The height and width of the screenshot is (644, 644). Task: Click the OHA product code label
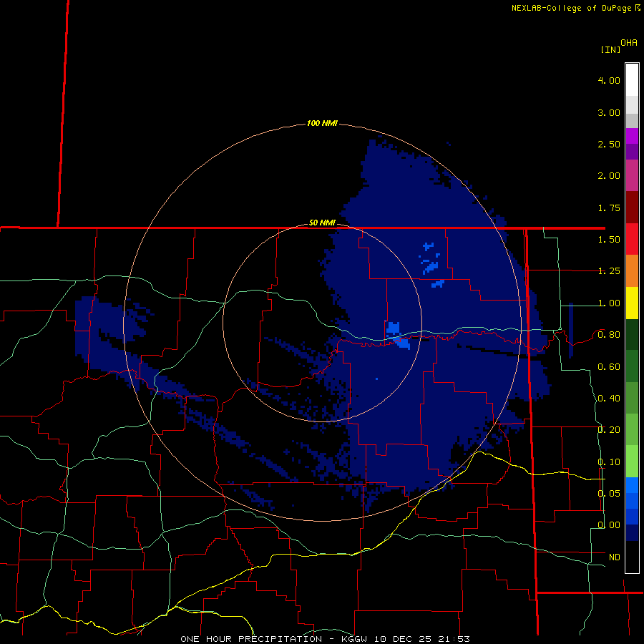tap(629, 43)
